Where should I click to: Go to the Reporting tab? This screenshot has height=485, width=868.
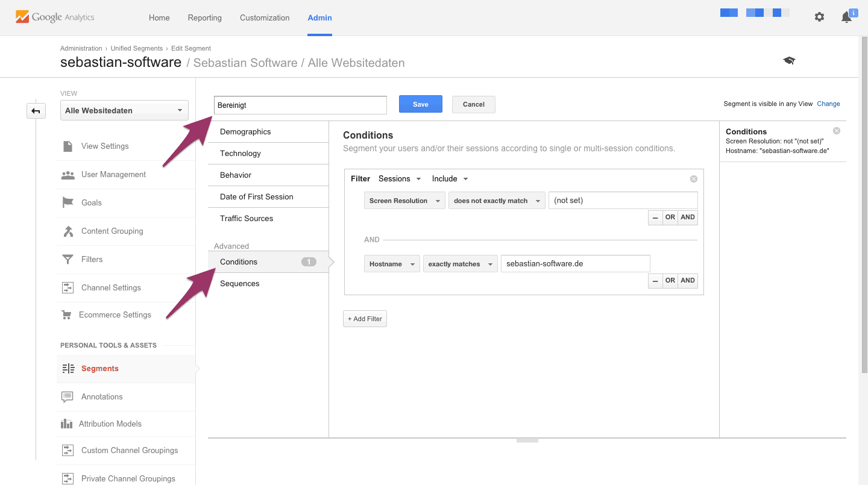point(205,17)
